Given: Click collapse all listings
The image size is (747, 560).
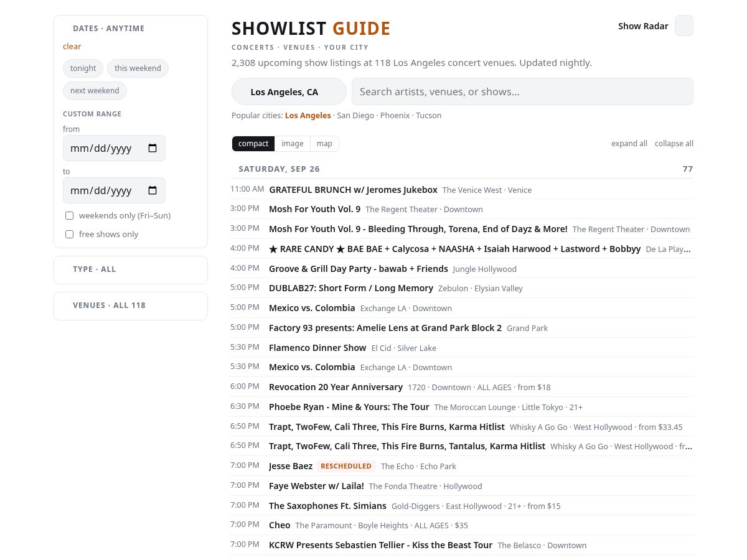Looking at the screenshot, I should coord(674,144).
